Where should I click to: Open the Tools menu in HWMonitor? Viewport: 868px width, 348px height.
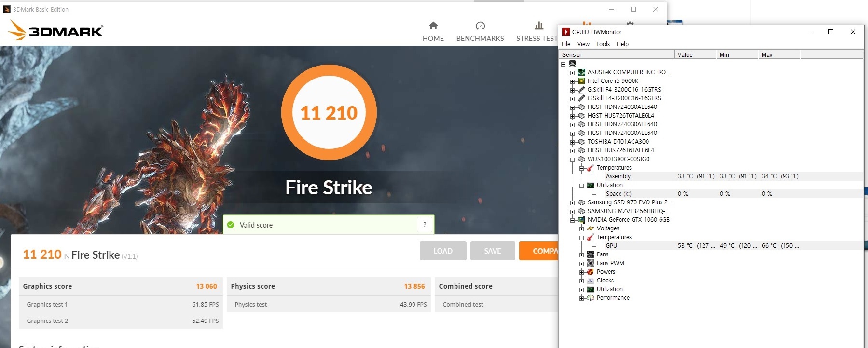[x=603, y=44]
